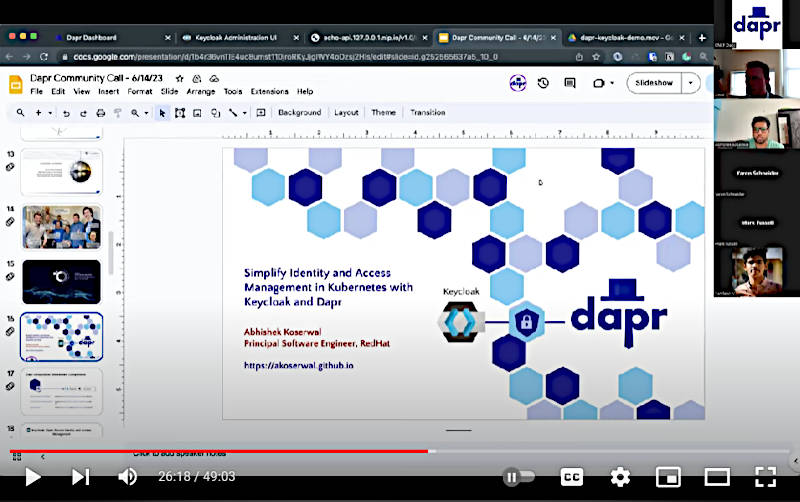
Task: Switch to the Dapr Dashboard browser tab
Action: coord(91,37)
